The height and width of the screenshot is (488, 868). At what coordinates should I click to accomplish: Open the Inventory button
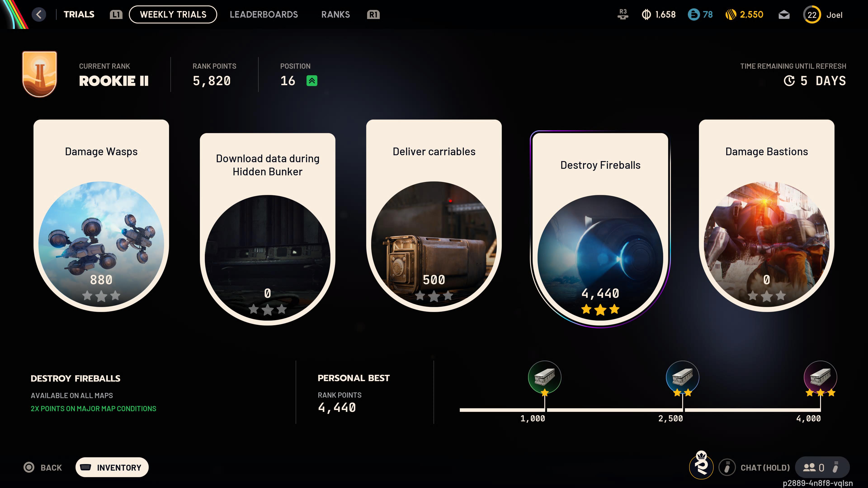pos(112,467)
